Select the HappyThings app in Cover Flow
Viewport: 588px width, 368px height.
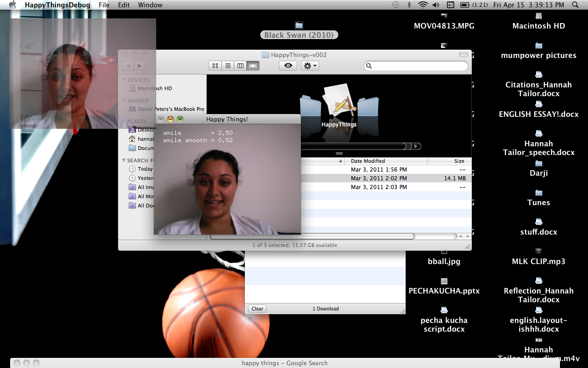click(339, 105)
